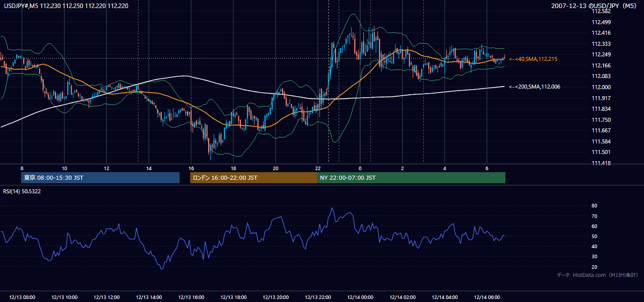The height and width of the screenshot is (302, 644).
Task: Click RSI level 40 on scale
Action: (x=594, y=246)
